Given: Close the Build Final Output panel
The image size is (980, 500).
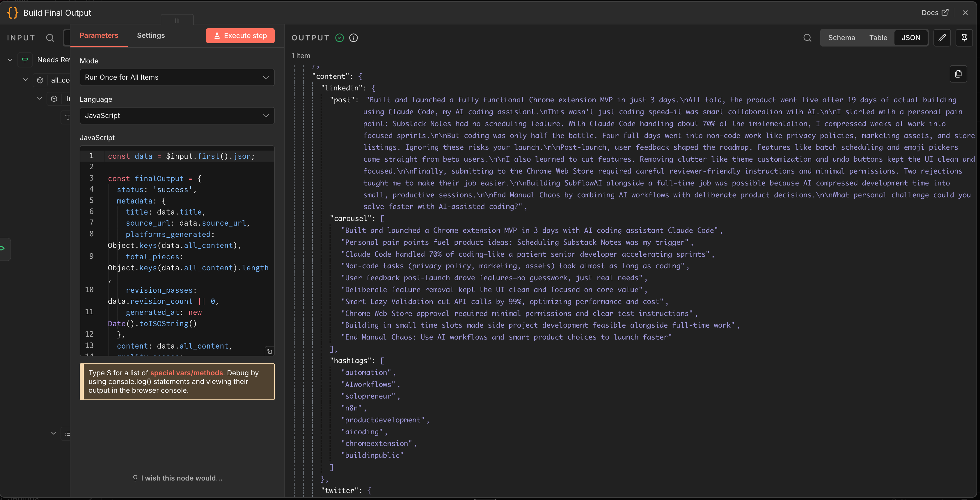Looking at the screenshot, I should coord(965,12).
